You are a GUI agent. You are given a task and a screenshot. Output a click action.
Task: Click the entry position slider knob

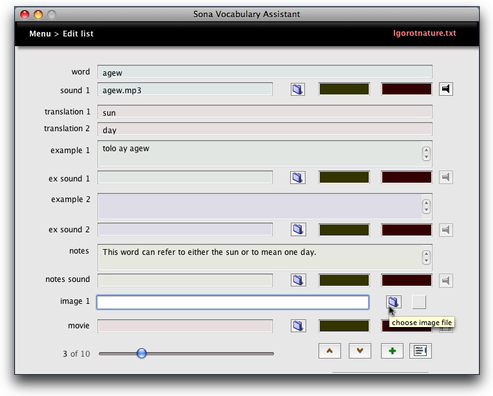(142, 353)
